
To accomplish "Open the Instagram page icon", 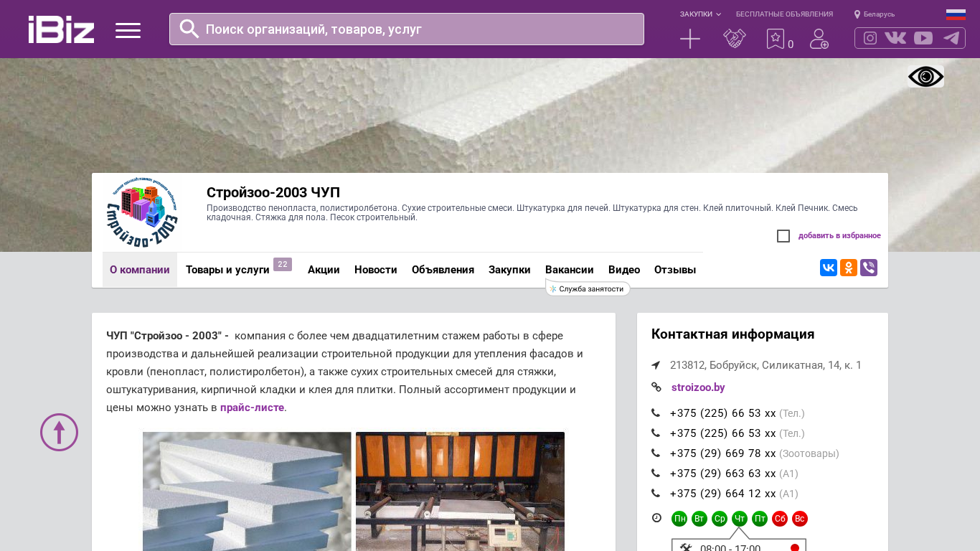I will pos(870,38).
